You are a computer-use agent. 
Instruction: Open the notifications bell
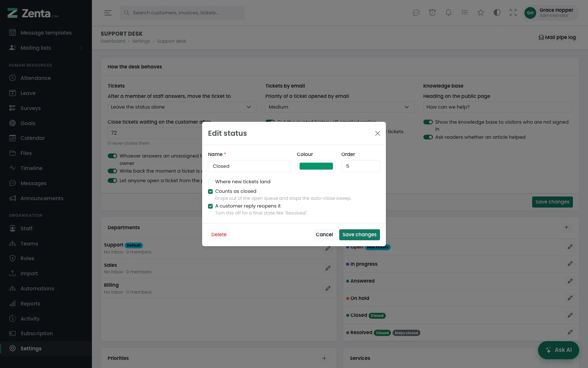[448, 13]
